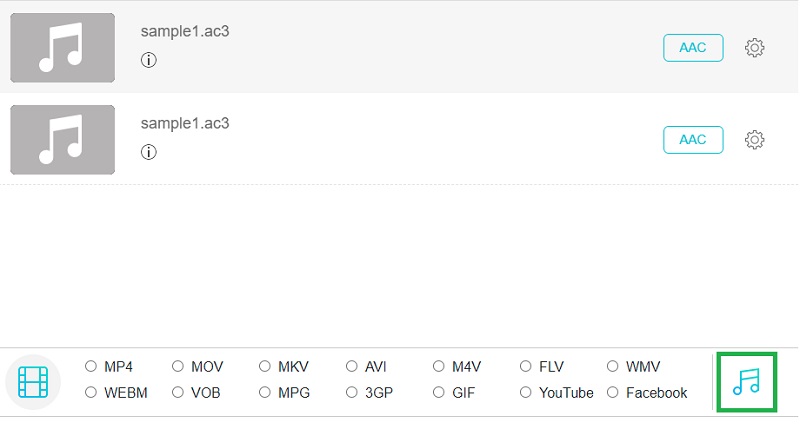
Task: Select the AVI radio option
Action: click(x=352, y=367)
